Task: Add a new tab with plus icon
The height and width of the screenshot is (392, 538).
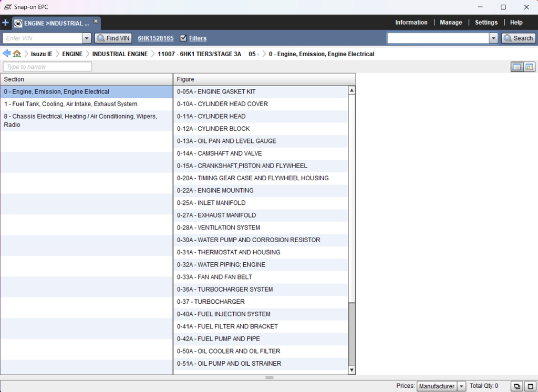Action: (5, 23)
